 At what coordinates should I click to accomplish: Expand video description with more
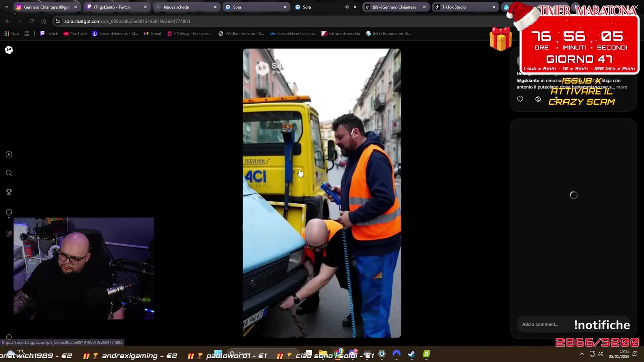coord(622,87)
